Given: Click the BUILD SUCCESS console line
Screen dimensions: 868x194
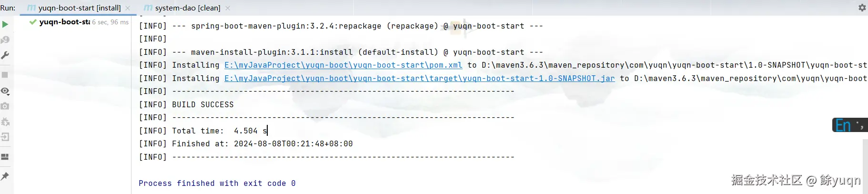Looking at the screenshot, I should (202, 104).
